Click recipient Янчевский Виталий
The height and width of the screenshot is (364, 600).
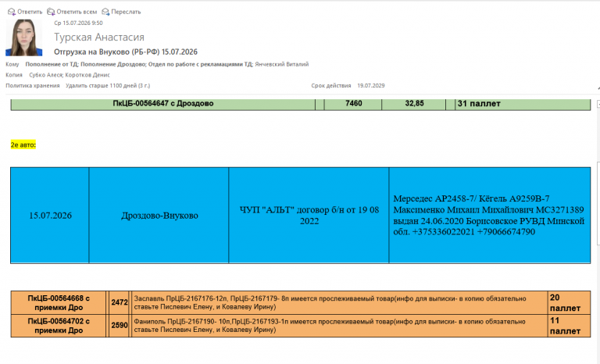pos(282,64)
